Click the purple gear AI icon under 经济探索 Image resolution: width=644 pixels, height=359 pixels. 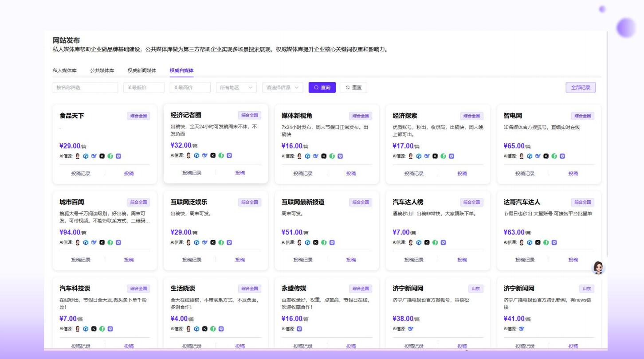(x=450, y=156)
